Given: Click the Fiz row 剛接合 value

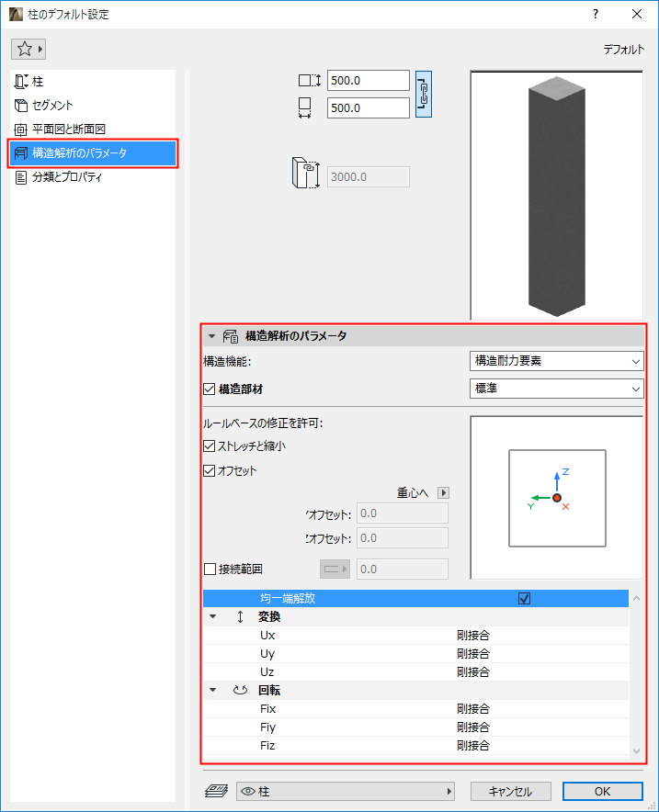Looking at the screenshot, I should tap(473, 746).
